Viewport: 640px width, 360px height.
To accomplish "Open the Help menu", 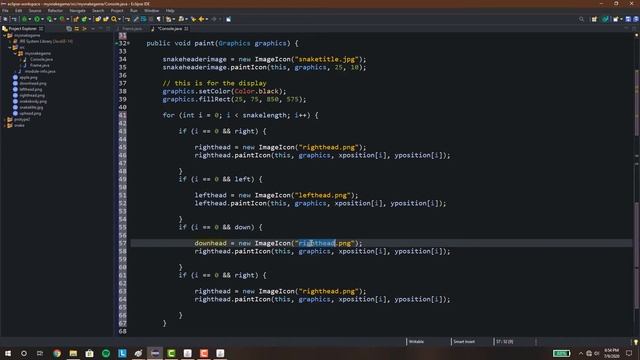I will (x=170, y=11).
